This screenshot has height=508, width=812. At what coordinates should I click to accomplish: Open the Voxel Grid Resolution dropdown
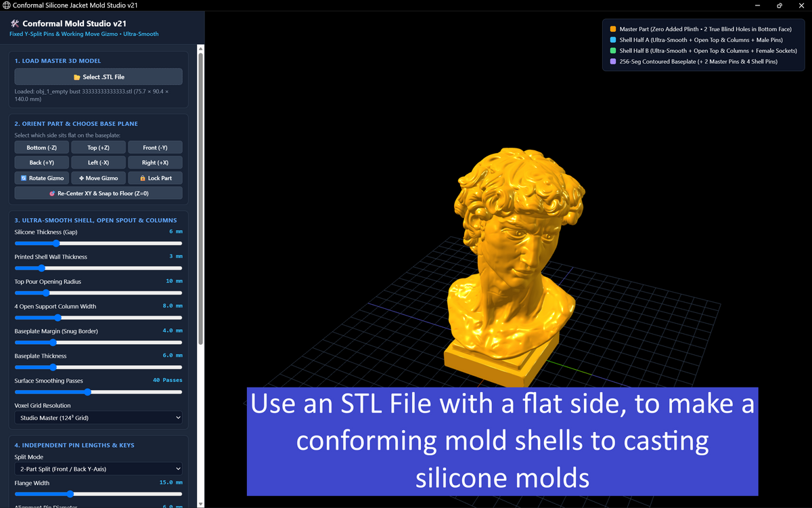click(x=98, y=418)
